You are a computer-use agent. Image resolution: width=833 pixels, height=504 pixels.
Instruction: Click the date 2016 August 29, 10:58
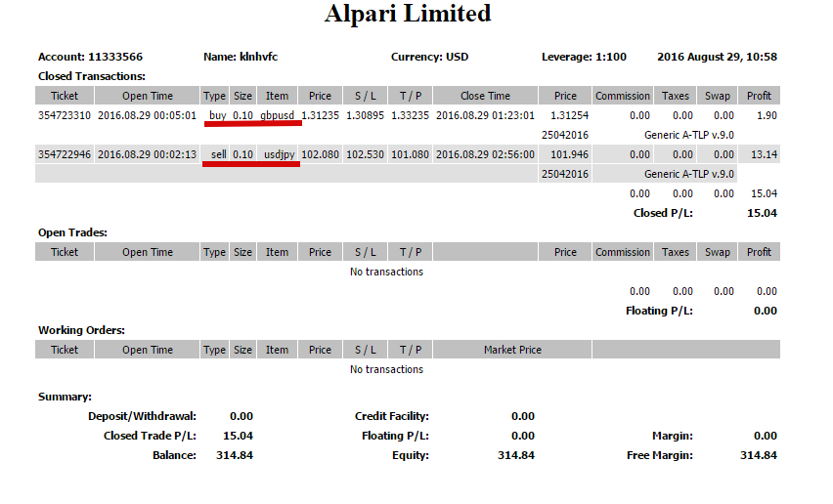[718, 57]
